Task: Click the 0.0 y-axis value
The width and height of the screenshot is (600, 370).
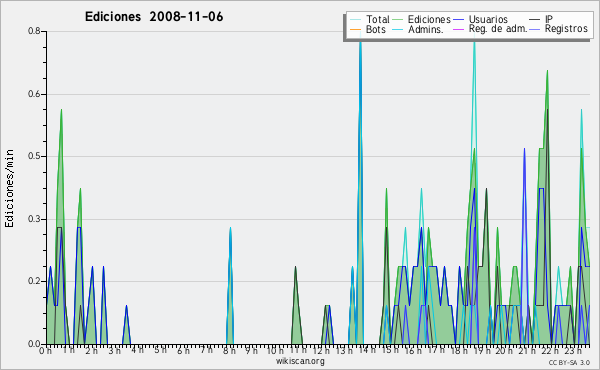Action: click(34, 344)
